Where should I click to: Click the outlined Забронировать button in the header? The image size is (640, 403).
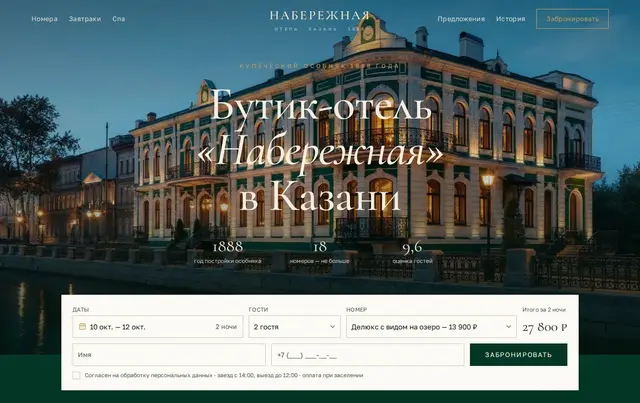(572, 19)
